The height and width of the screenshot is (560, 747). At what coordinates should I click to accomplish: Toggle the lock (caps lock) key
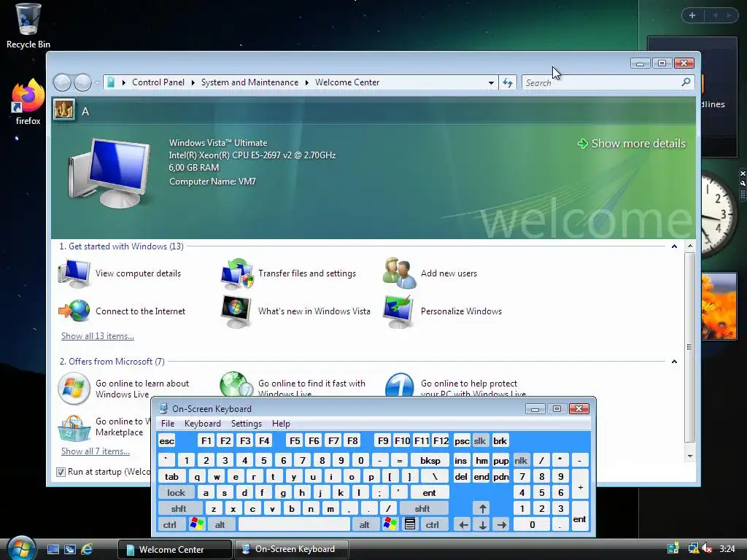point(176,492)
